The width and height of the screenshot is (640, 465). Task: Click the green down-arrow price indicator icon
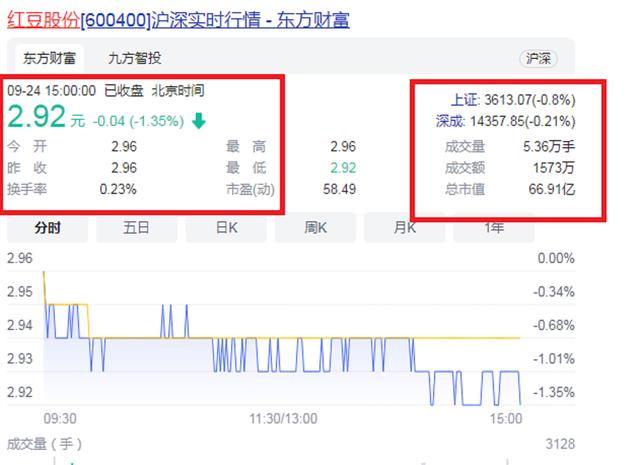click(x=199, y=121)
